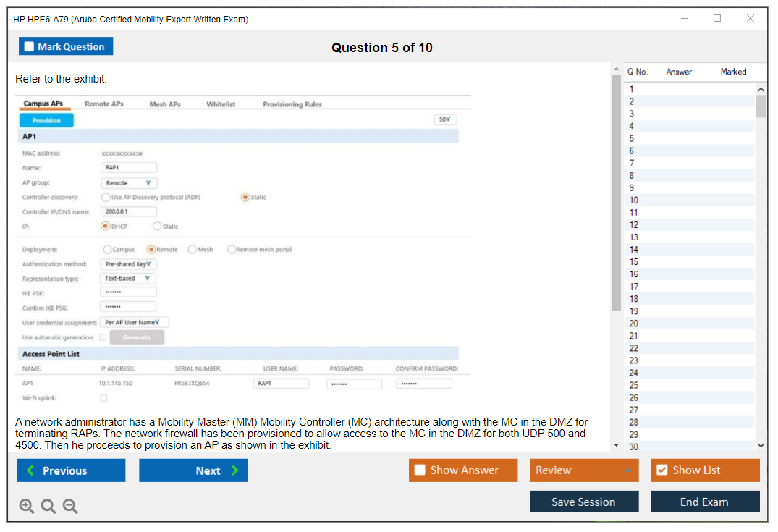Click the reset zoom magnifier icon
This screenshot has height=532, width=778.
coord(48,507)
